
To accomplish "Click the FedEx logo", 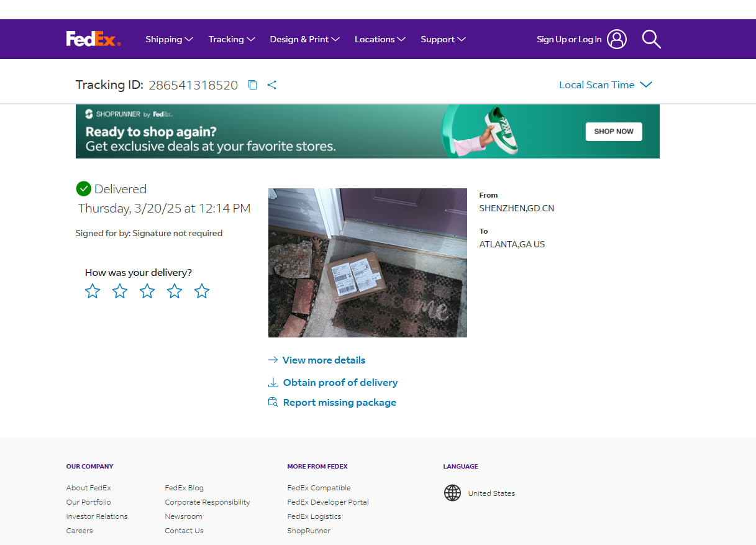I will pos(93,39).
